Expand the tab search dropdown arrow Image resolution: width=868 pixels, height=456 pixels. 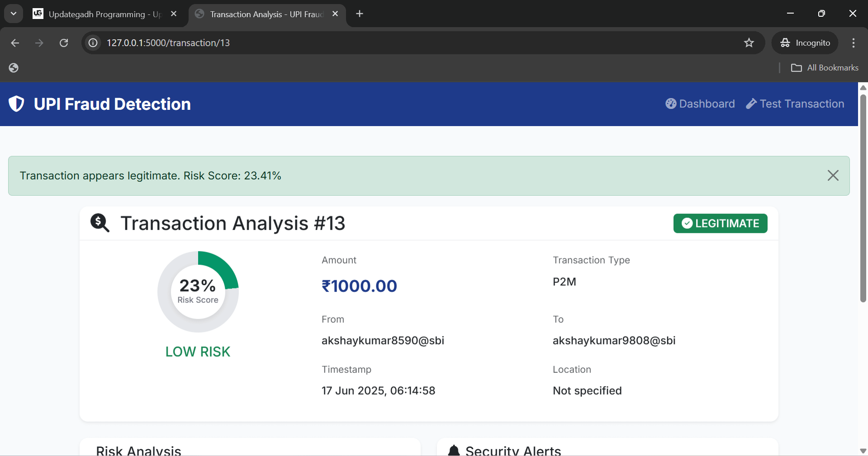(x=14, y=14)
